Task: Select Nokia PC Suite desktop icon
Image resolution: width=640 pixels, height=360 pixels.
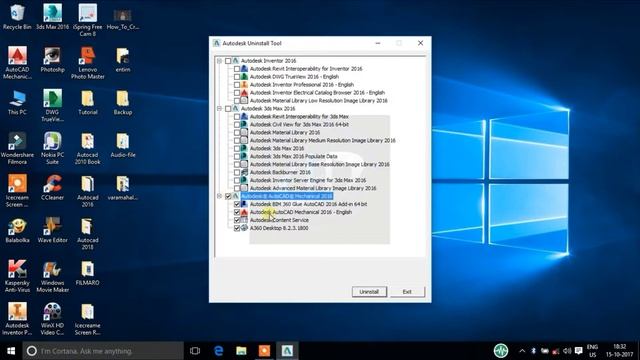Action: [52, 149]
